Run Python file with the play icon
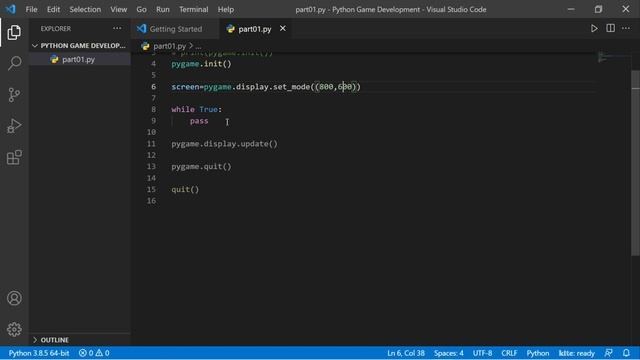 (594, 29)
